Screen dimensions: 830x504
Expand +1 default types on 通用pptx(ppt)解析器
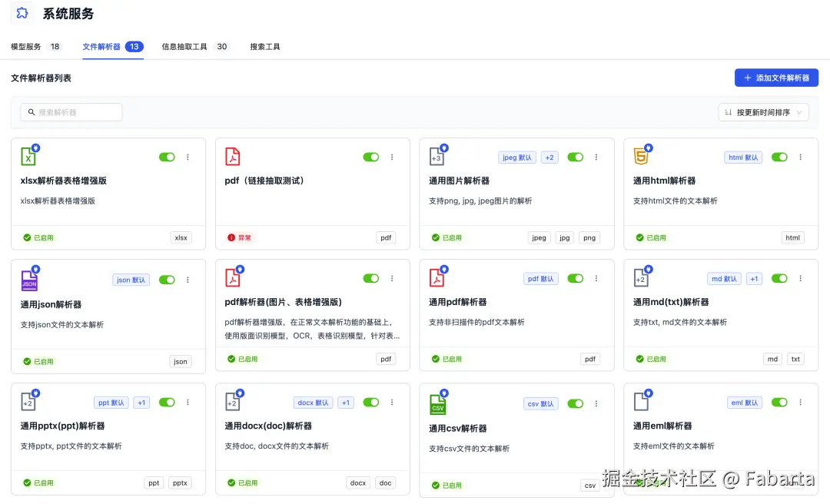[141, 403]
